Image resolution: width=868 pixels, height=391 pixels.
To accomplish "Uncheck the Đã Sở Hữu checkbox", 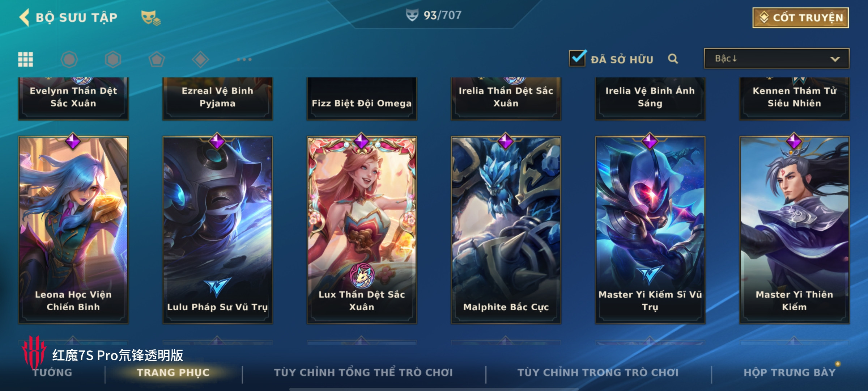I will coord(578,58).
